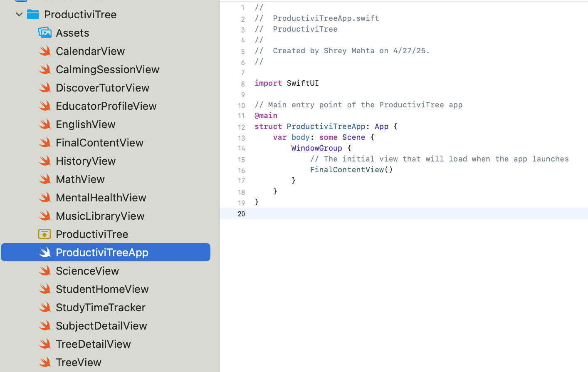The image size is (588, 372).
Task: Click the CalendarView Swift file icon
Action: pyautogui.click(x=45, y=51)
